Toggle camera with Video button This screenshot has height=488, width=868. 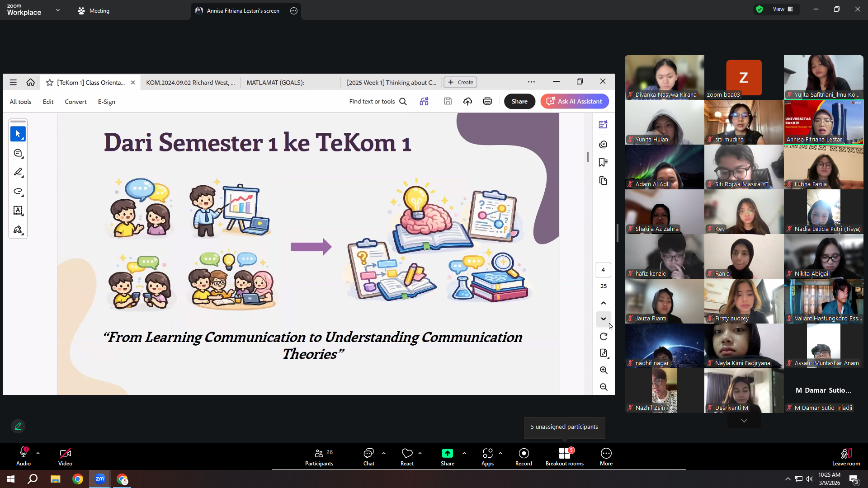65,457
